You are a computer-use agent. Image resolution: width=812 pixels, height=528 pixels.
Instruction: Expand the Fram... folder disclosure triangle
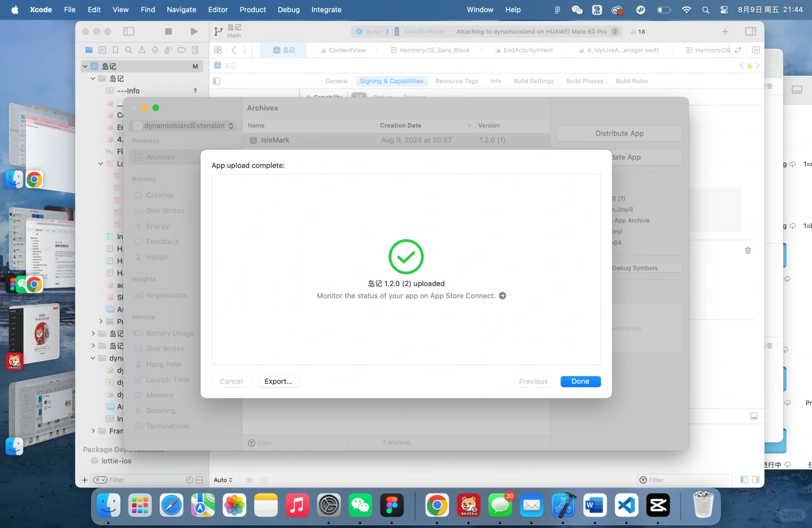click(x=93, y=431)
